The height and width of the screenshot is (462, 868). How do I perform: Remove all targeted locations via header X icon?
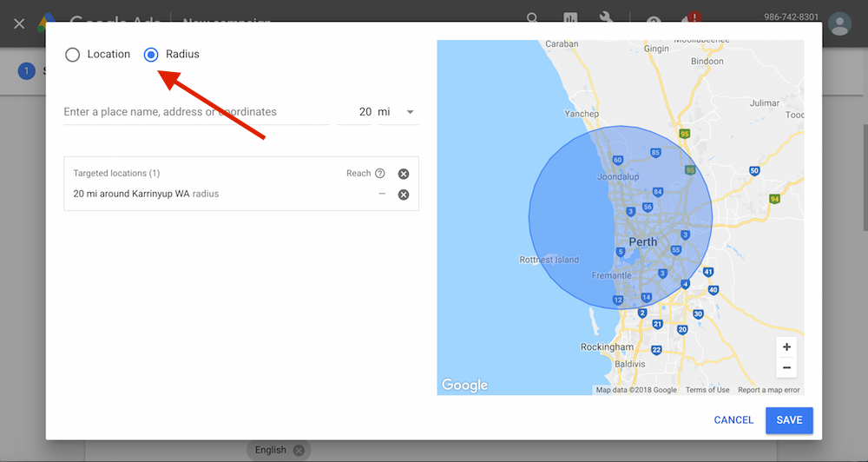click(404, 174)
